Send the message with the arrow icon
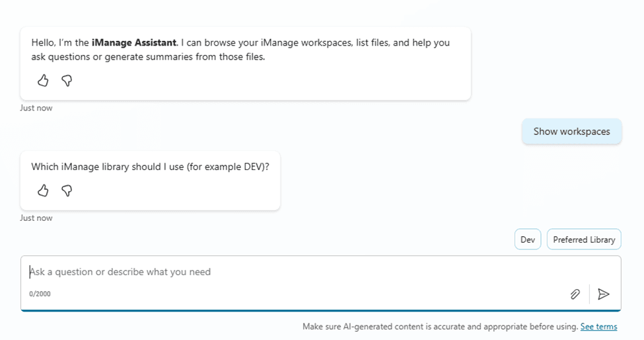Viewport: 644px width, 340px height. [603, 294]
